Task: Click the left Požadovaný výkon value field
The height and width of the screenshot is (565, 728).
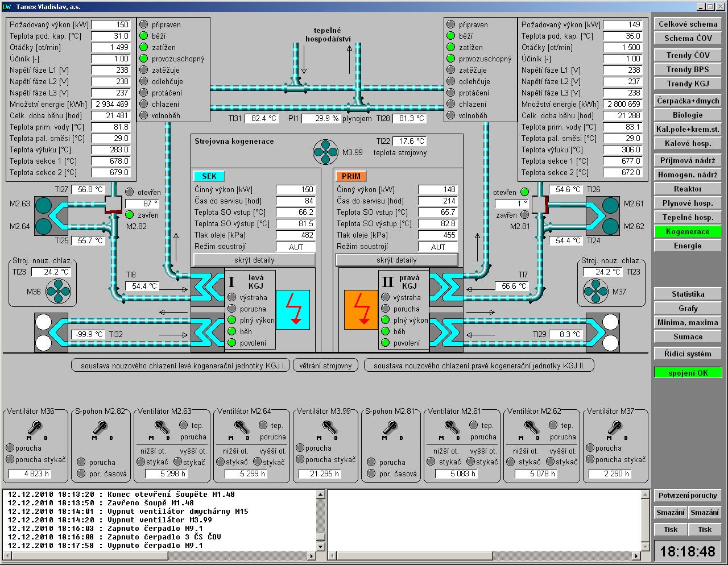Action: tap(111, 25)
